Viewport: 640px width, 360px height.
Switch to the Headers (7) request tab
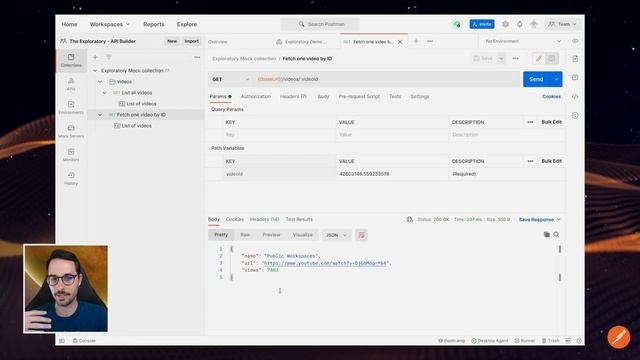(x=293, y=97)
